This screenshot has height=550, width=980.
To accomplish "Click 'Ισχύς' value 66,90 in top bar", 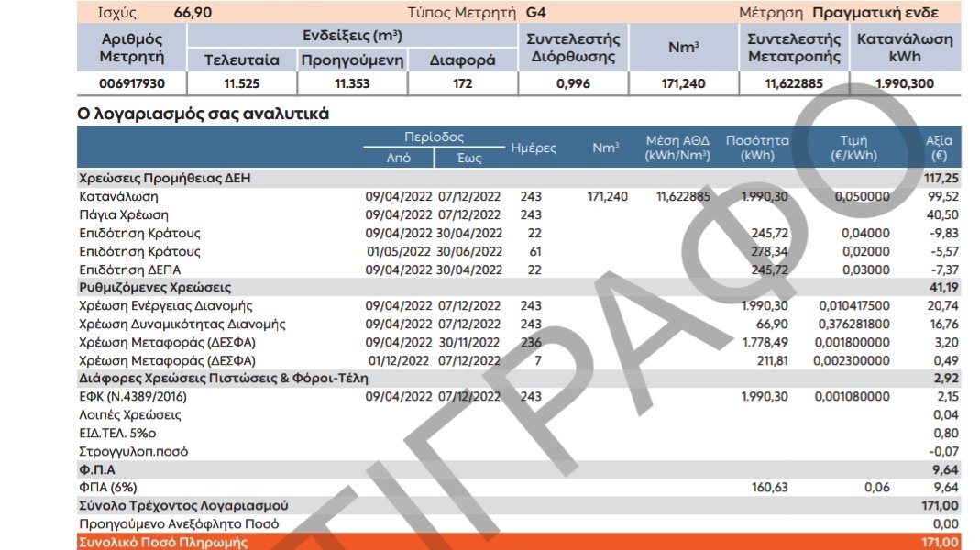I will 193,13.
